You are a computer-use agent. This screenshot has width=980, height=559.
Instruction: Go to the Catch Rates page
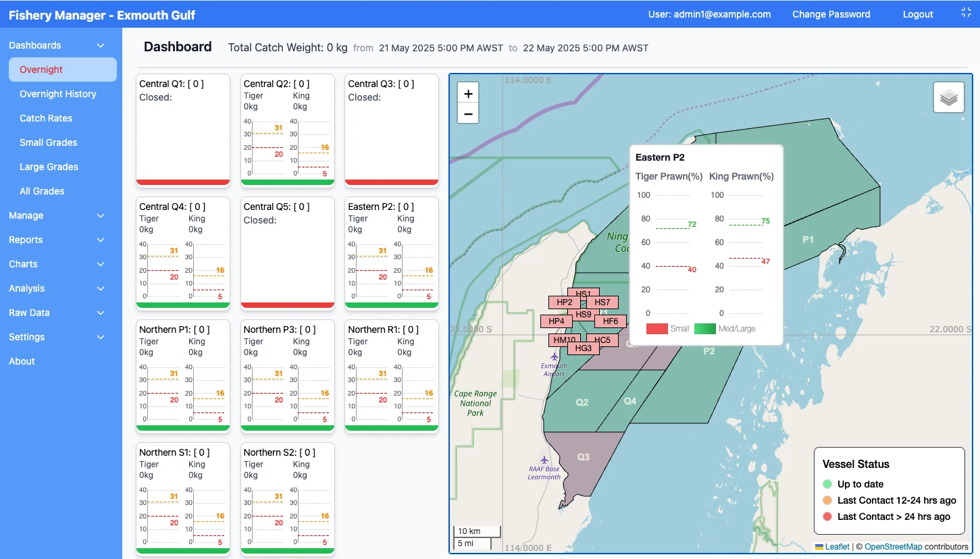coord(46,118)
